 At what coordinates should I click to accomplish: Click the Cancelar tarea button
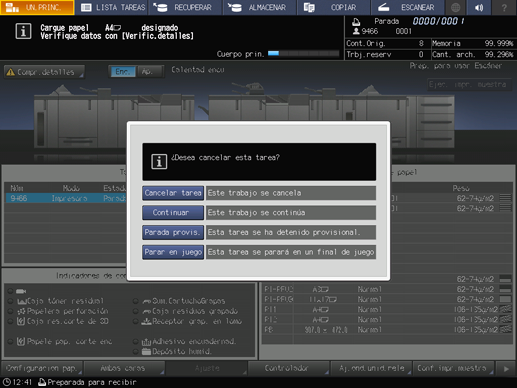(173, 193)
